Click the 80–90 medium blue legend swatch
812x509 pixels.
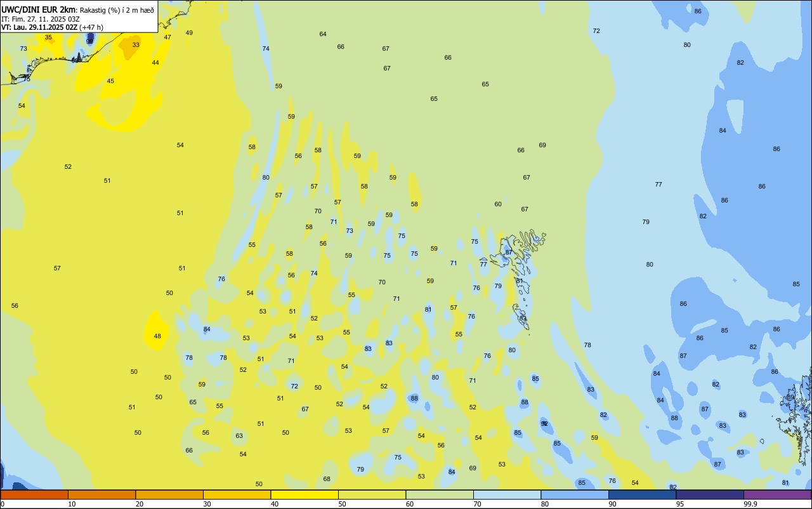tap(575, 494)
